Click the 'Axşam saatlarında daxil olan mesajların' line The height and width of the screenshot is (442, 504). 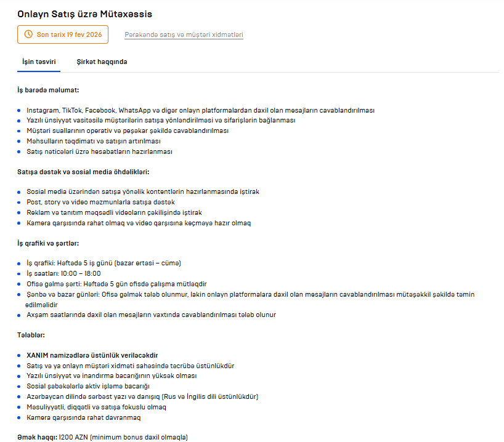[151, 315]
